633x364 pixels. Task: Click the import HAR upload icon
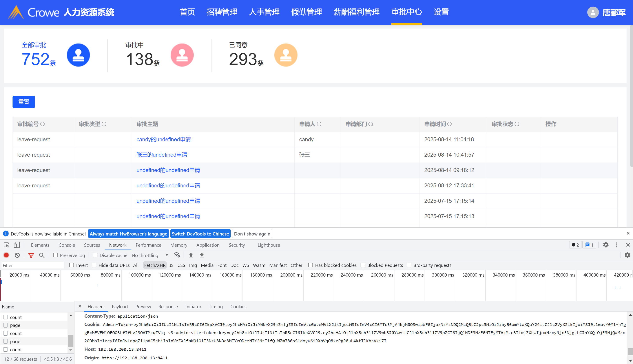(x=191, y=255)
